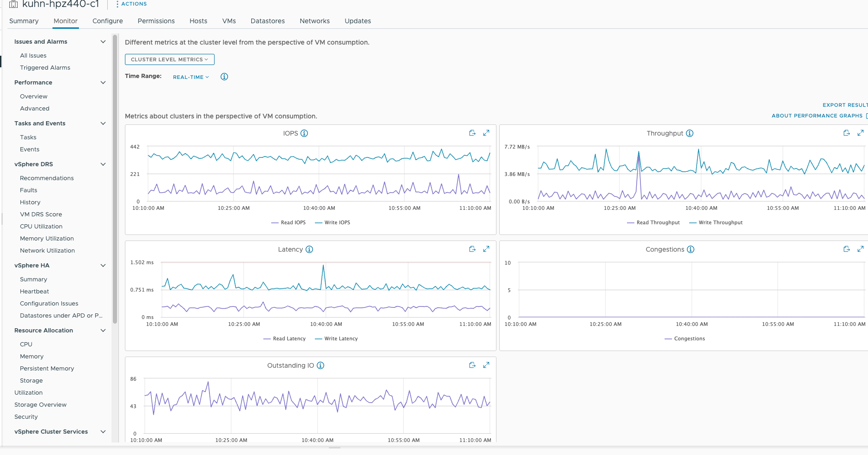Click the Time Range info icon
The height and width of the screenshot is (455, 868).
coord(224,77)
